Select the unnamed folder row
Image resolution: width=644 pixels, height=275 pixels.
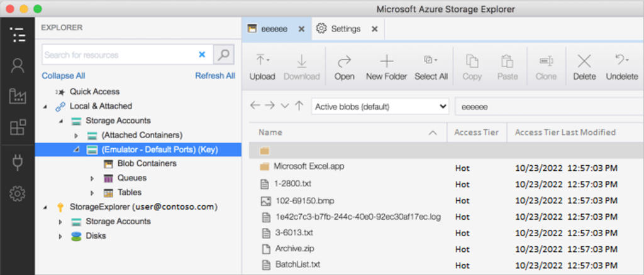446,151
